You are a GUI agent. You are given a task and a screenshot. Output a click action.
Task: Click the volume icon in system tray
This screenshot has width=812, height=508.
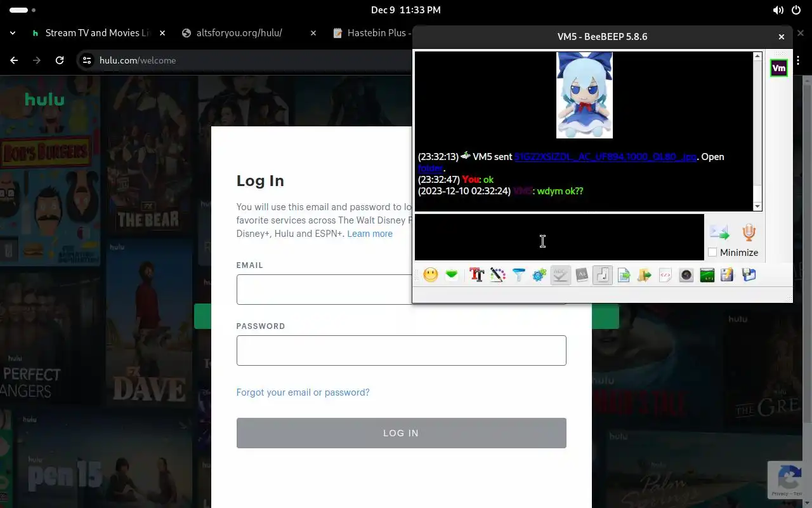[778, 10]
